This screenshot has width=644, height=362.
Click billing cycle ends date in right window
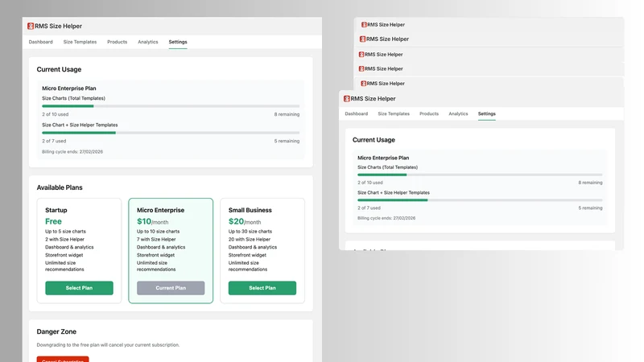(386, 218)
